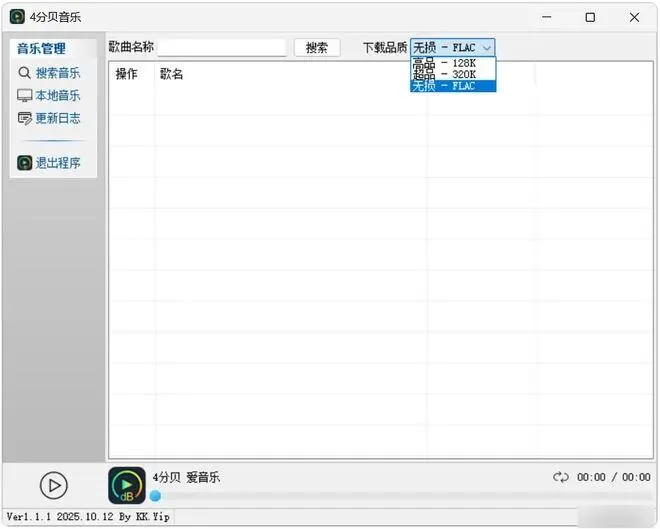Maximize the 4分贝音乐 window
Screen dimensions: 660x529
[x=590, y=17]
